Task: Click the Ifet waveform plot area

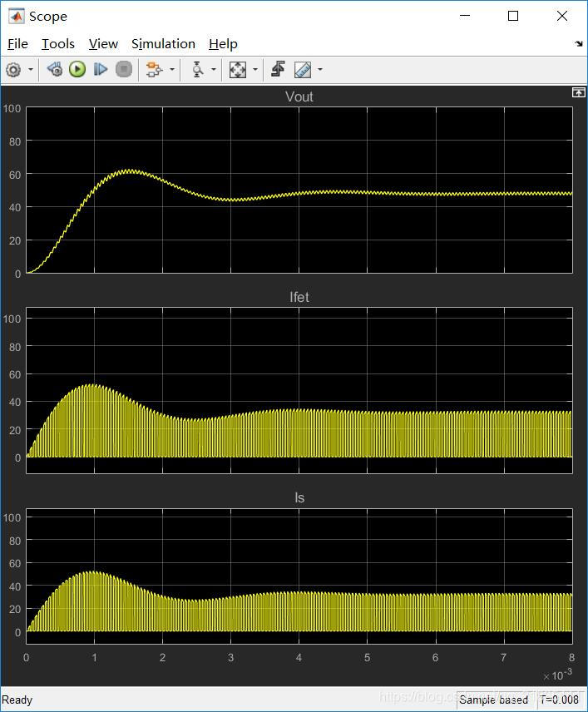Action: coord(299,390)
